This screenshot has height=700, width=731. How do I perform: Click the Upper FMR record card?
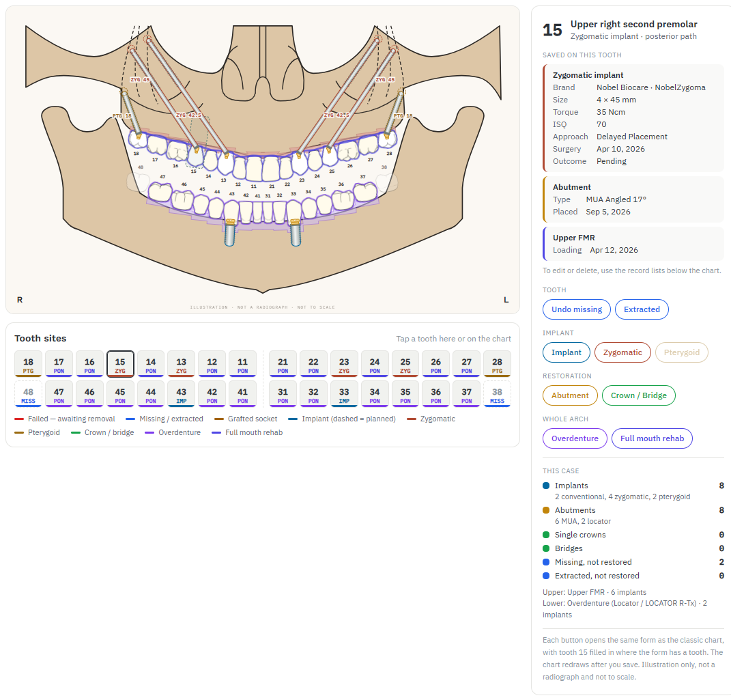tap(633, 243)
